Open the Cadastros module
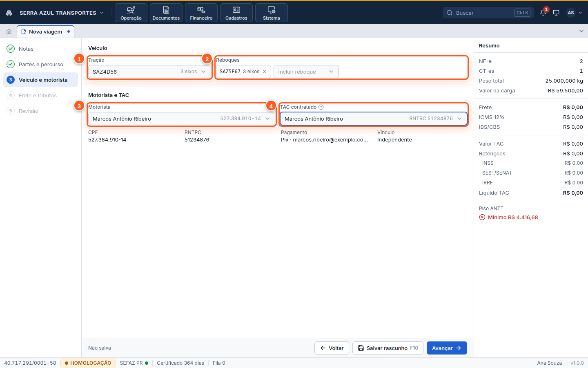Screen dimensions: 588x368 236,13
